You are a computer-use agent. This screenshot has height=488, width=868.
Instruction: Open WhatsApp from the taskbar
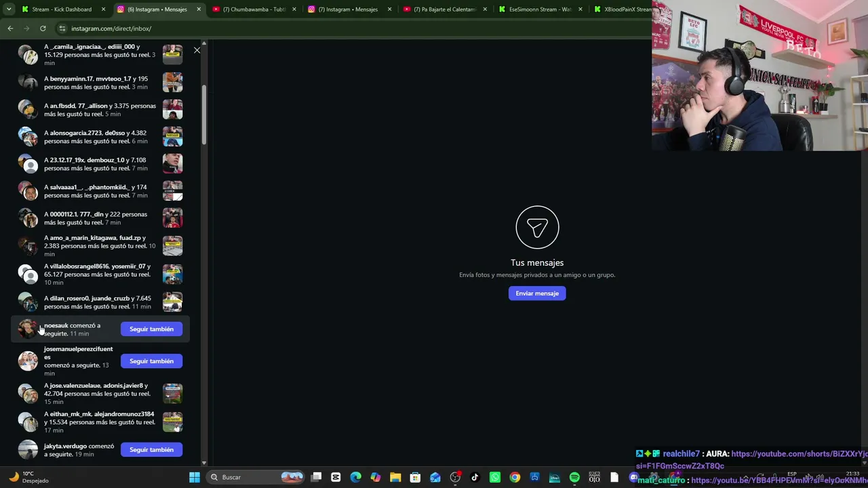pos(495,477)
